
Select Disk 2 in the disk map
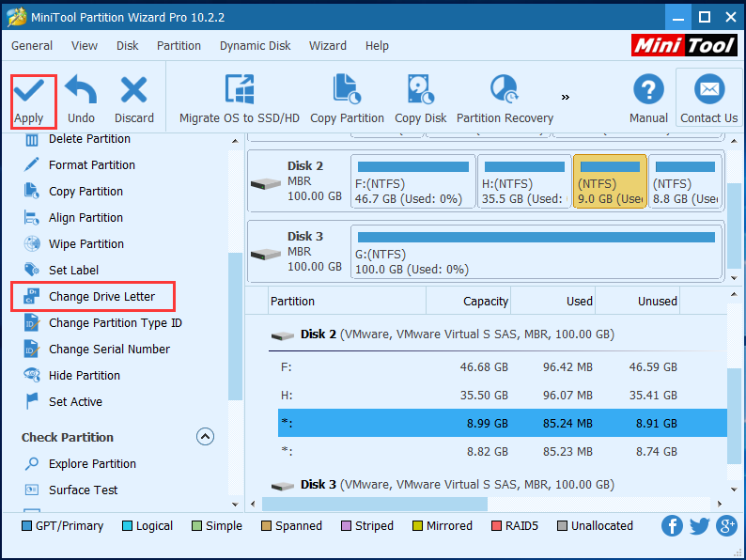click(x=298, y=181)
